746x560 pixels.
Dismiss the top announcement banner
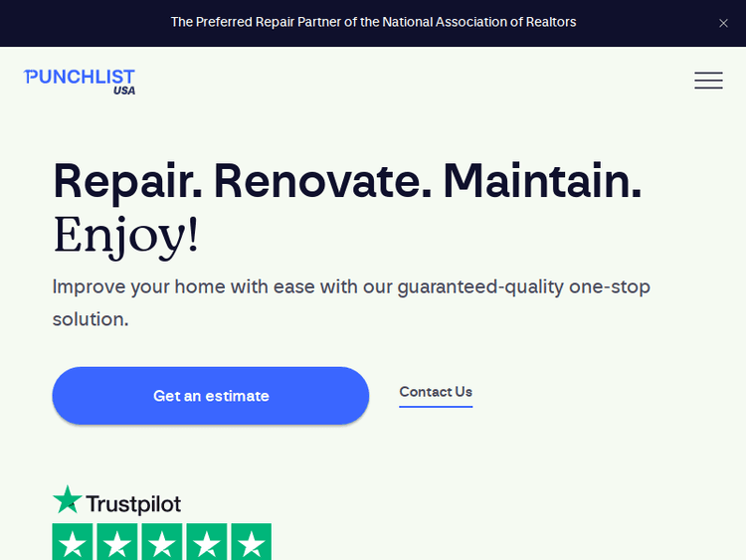(723, 23)
